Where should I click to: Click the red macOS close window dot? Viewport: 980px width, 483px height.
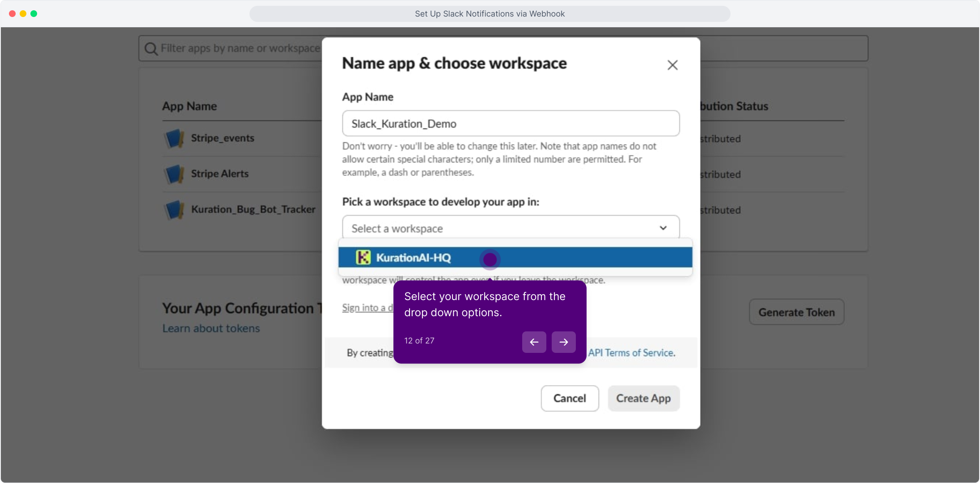point(12,14)
